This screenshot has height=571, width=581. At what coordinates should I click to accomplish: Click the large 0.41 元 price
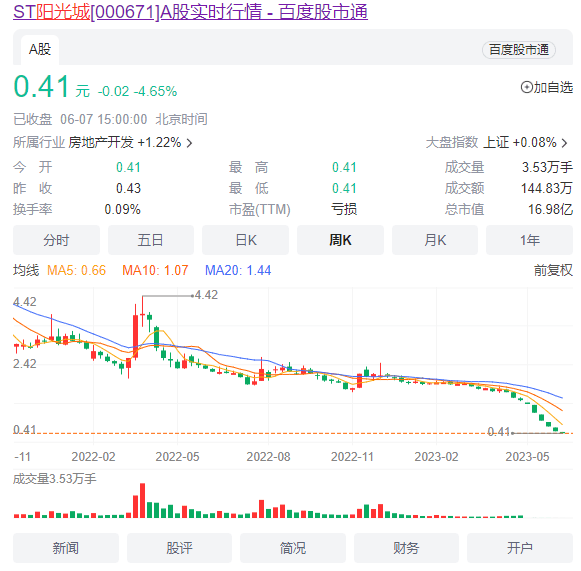[52, 87]
